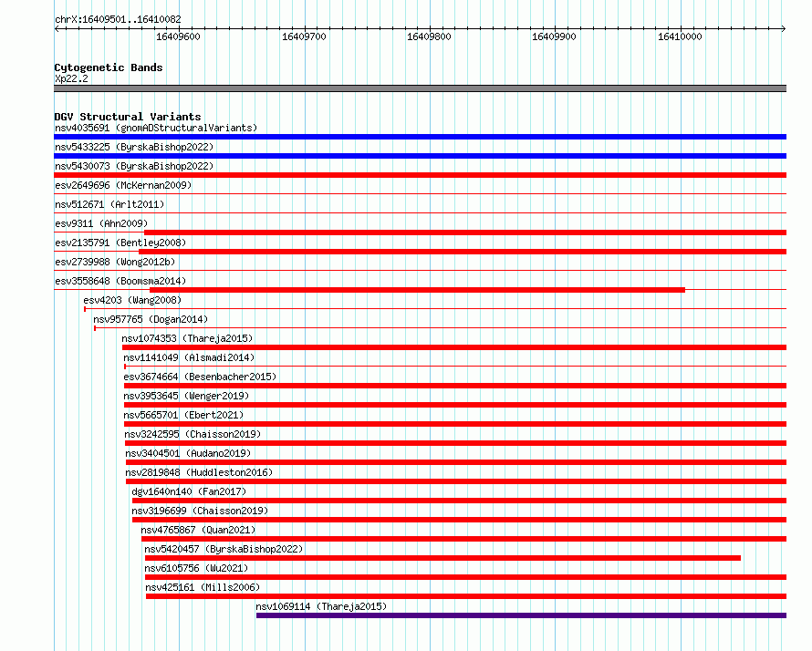This screenshot has height=651, width=812.
Task: Click nsv512671 (Arlt2011) variant label
Action: (109, 204)
